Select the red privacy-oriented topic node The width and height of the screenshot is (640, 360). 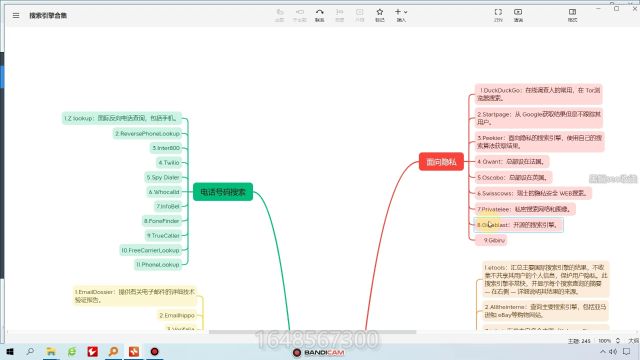click(x=441, y=162)
